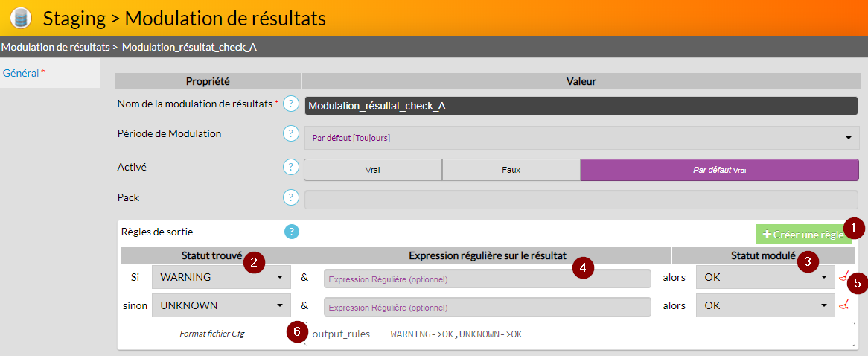Screen dimensions: 868x356
Task: Click the Staging database icon in header
Action: click(20, 18)
